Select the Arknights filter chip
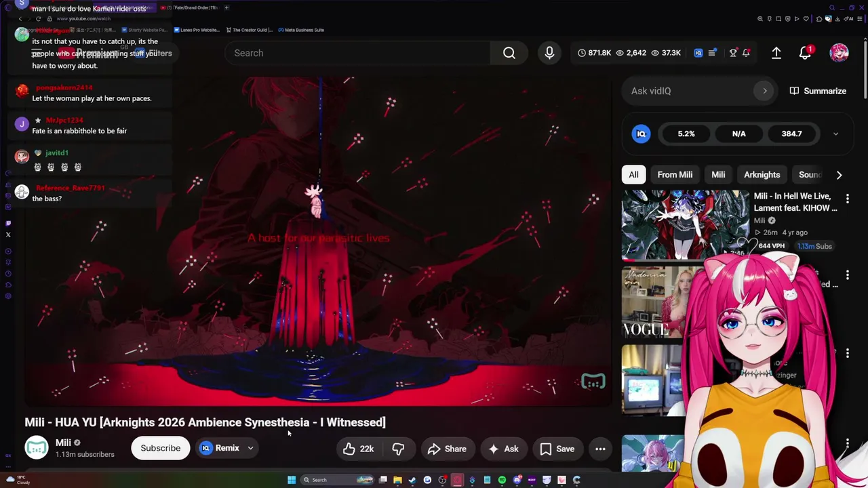Screen dimensions: 868x488 (762, 175)
